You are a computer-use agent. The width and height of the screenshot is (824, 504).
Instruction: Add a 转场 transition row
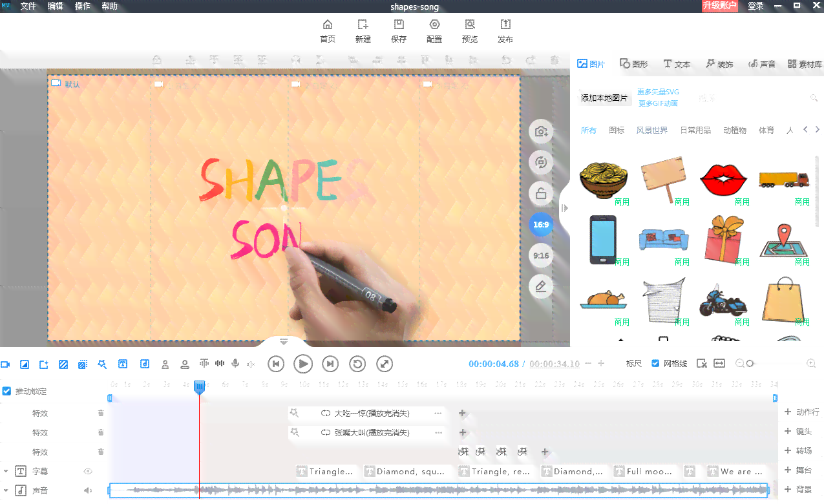coord(798,451)
